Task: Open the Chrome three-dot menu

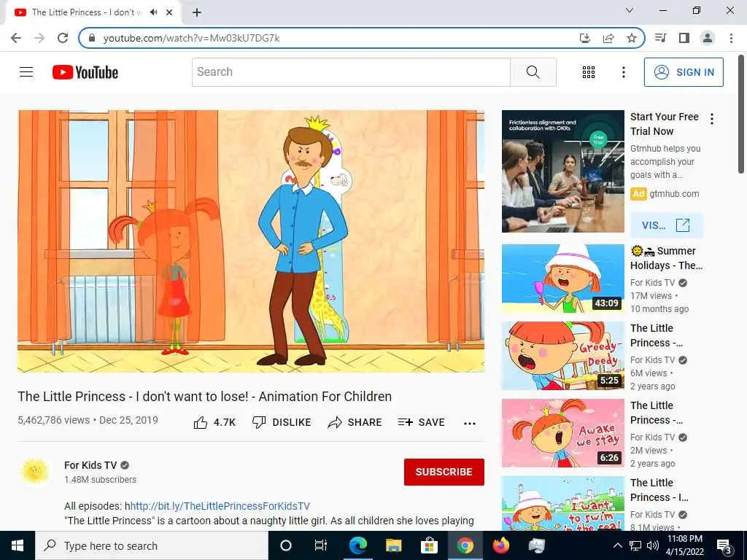Action: tap(731, 38)
